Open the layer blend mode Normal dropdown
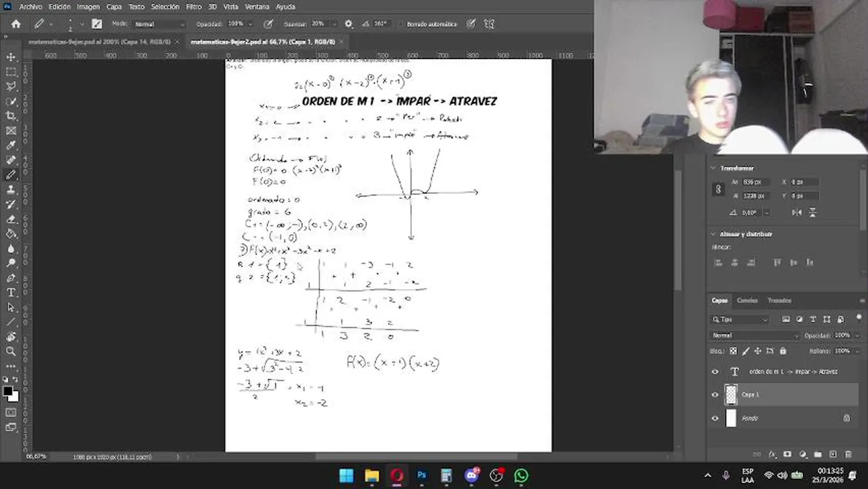868x489 pixels. (x=755, y=336)
